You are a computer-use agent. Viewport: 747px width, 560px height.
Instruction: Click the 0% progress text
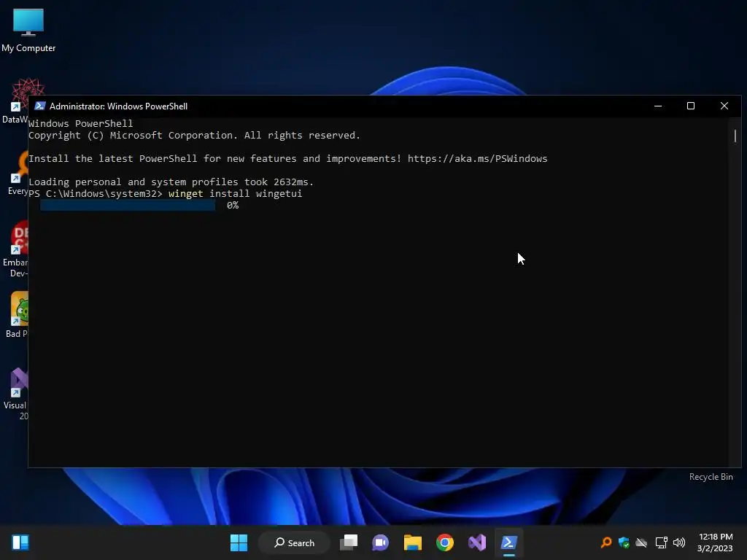pyautogui.click(x=233, y=205)
